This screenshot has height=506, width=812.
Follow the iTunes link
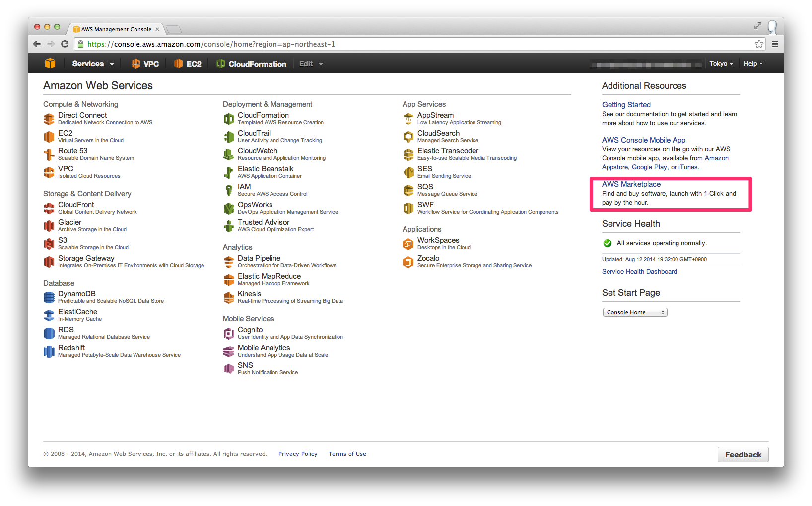click(688, 167)
